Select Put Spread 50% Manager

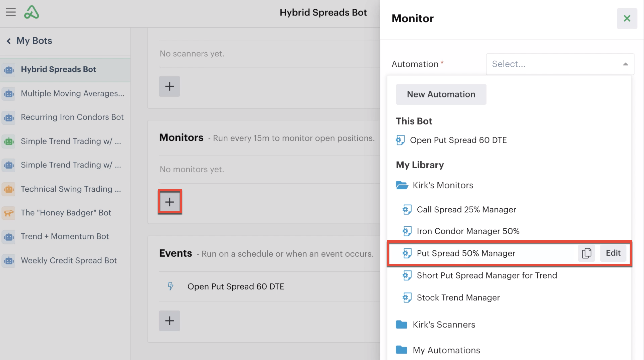(466, 253)
